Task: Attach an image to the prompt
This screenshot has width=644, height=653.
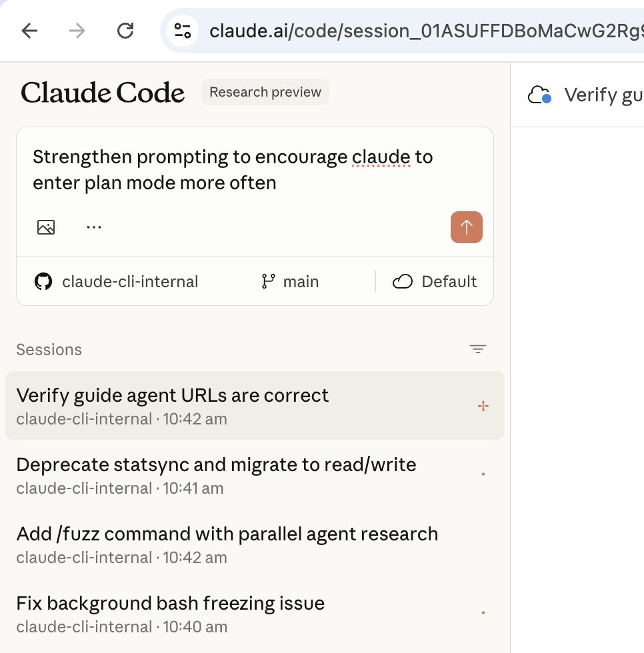Action: pyautogui.click(x=45, y=227)
